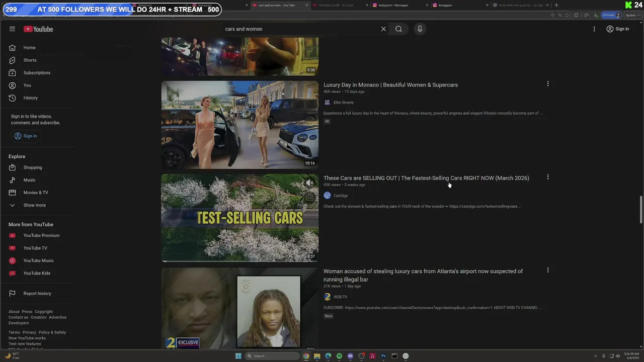This screenshot has height=362, width=644.
Task: Visit the CarEdge channel
Action: tap(340, 196)
